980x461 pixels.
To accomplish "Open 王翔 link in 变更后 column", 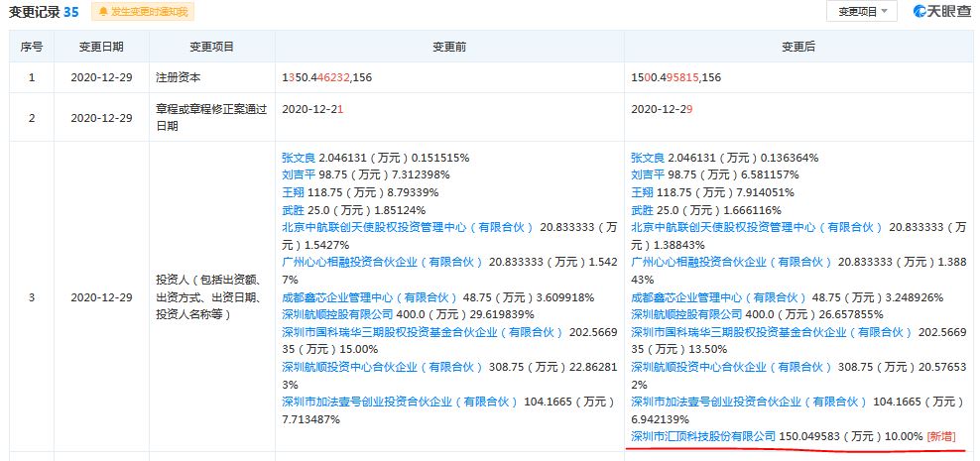I will tap(641, 192).
